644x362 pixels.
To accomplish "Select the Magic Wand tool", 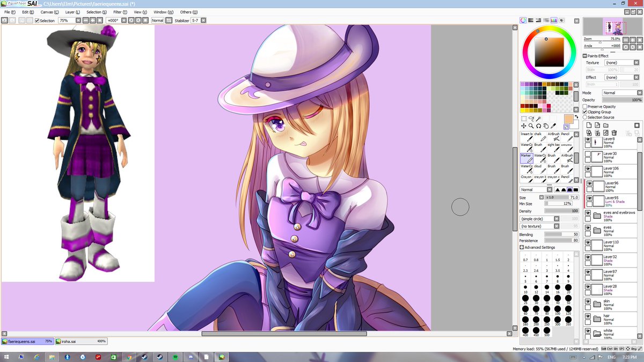I will [538, 118].
